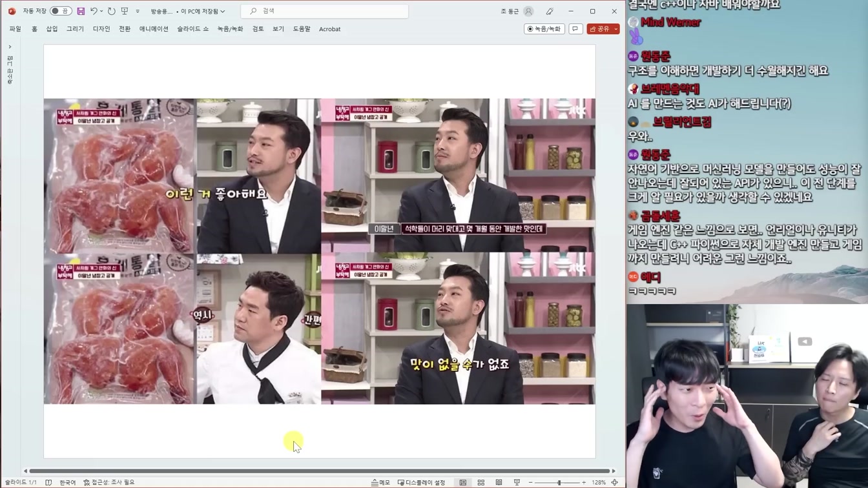Viewport: 868px width, 488px height.
Task: Click the Undo arrow icon
Action: click(94, 11)
